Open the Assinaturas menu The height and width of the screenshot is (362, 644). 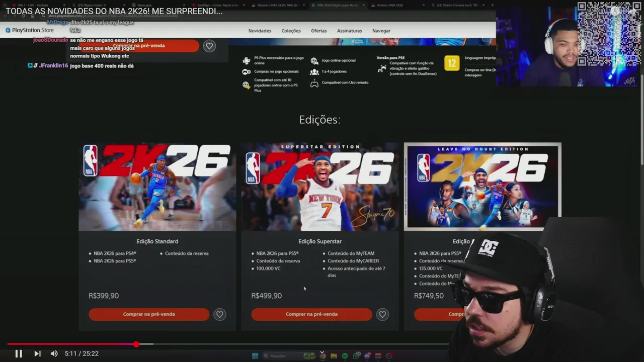[x=349, y=31]
